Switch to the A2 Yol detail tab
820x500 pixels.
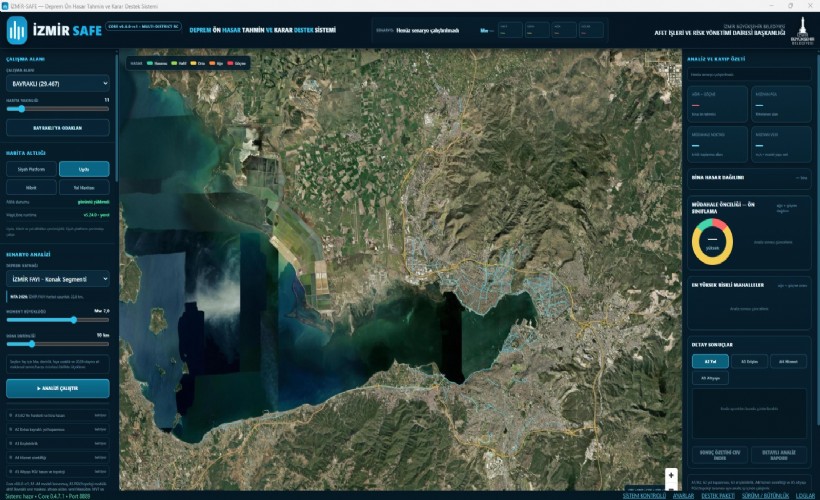(x=710, y=361)
